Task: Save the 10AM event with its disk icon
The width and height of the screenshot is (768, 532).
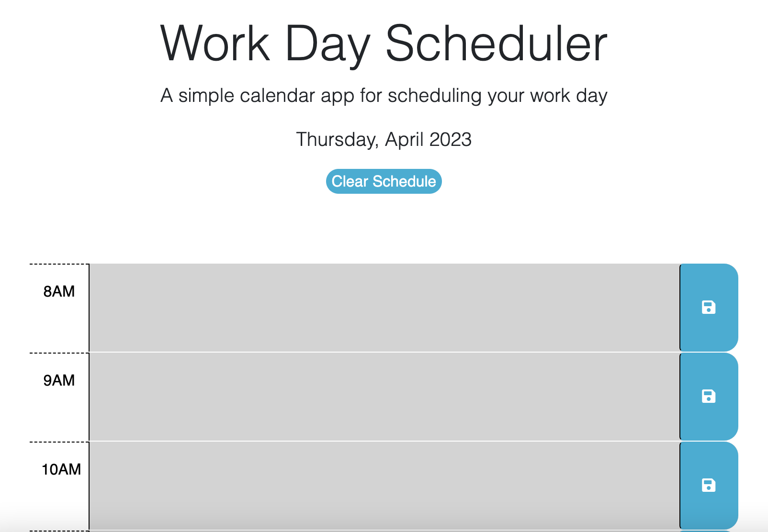Action: coord(708,484)
